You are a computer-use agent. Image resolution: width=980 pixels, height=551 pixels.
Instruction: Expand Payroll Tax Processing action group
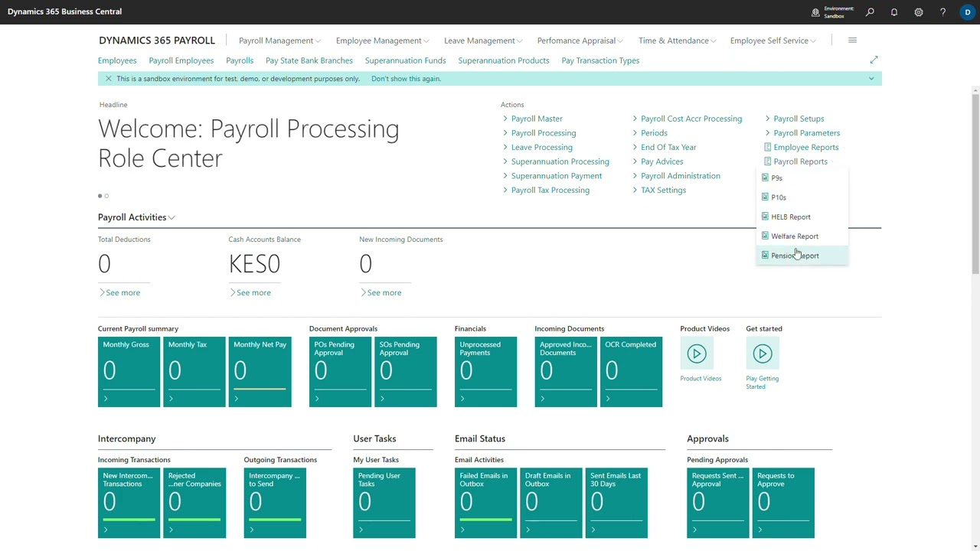(x=546, y=190)
